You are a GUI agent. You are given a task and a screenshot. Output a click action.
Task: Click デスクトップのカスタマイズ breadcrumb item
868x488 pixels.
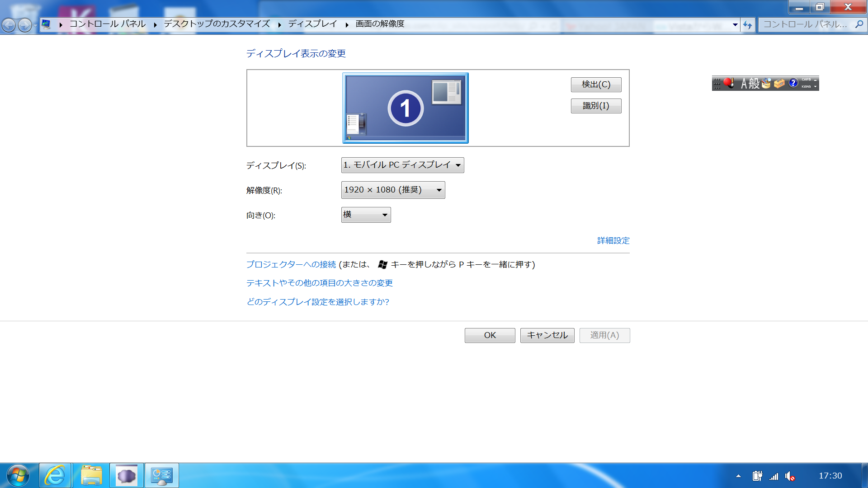click(x=217, y=24)
